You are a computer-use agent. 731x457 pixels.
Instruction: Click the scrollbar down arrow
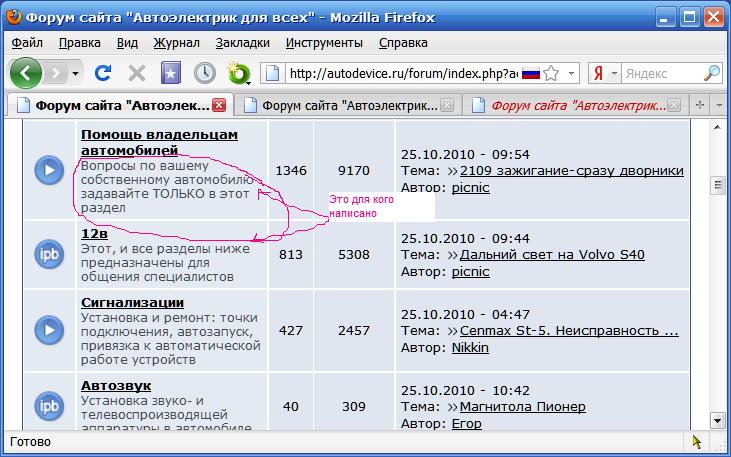pos(717,421)
